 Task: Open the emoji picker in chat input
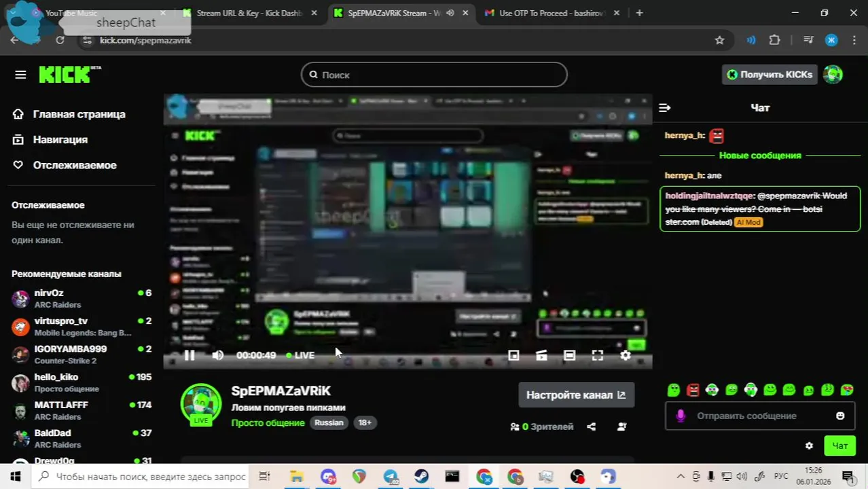(840, 416)
